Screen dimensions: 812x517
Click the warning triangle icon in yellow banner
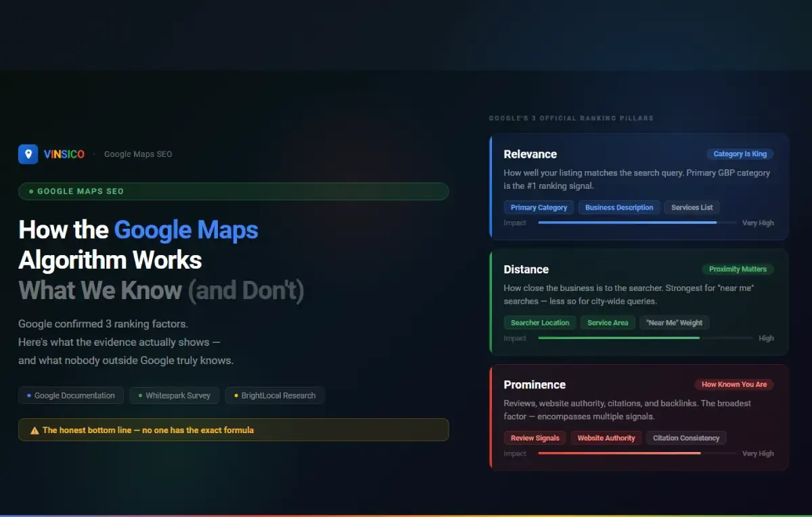35,430
